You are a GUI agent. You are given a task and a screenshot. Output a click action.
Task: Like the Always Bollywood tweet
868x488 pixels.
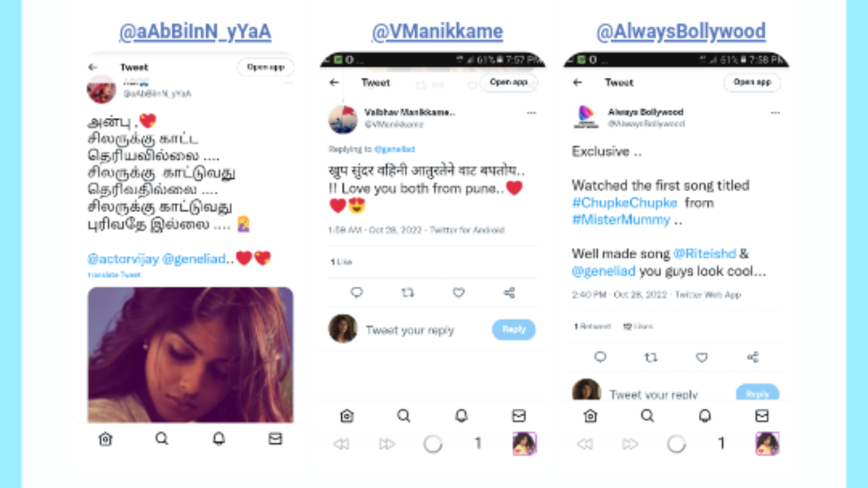[x=702, y=357]
